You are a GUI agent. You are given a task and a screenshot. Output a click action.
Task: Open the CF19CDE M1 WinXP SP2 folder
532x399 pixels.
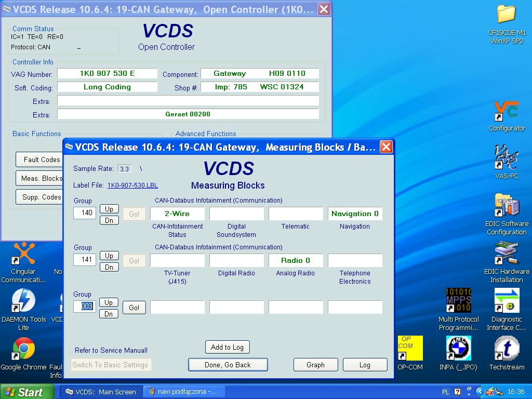tap(507, 24)
